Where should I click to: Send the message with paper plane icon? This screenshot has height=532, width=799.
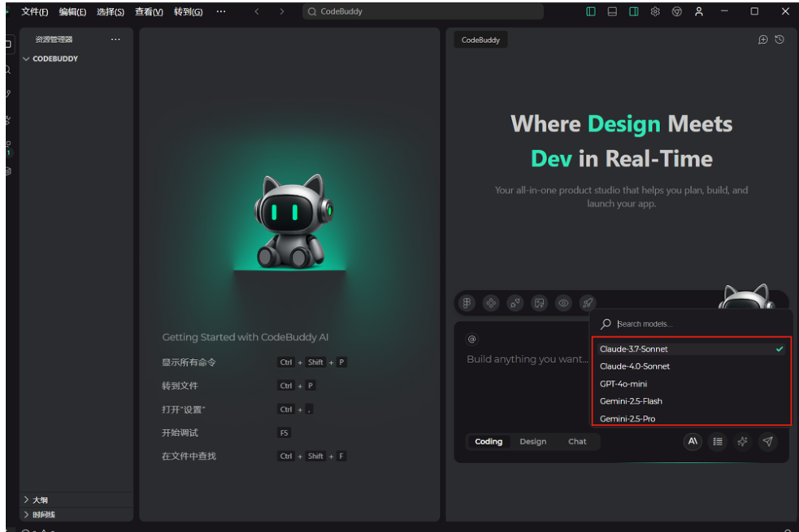pos(767,441)
